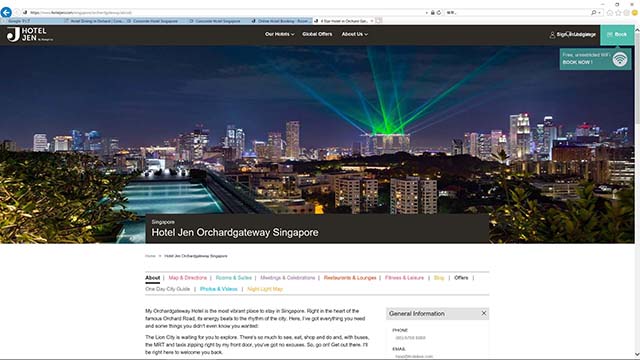640x360 pixels.
Task: Click the Hotel Jen logo
Action: pos(30,35)
